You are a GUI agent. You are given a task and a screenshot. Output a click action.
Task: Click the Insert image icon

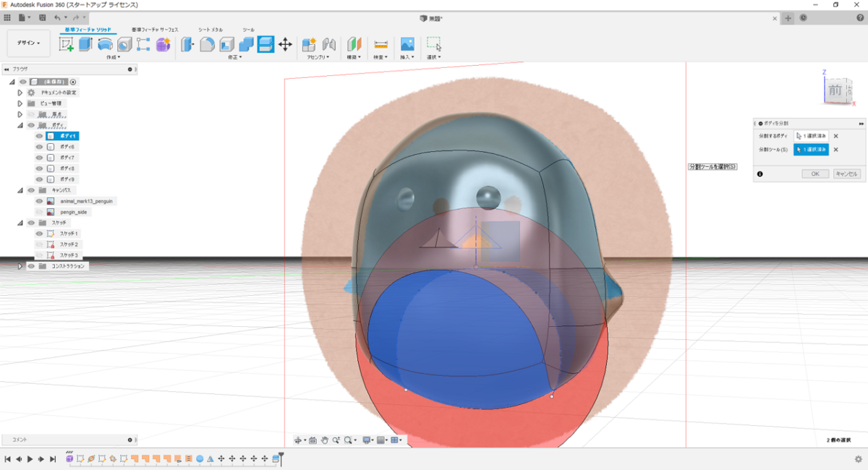click(407, 44)
